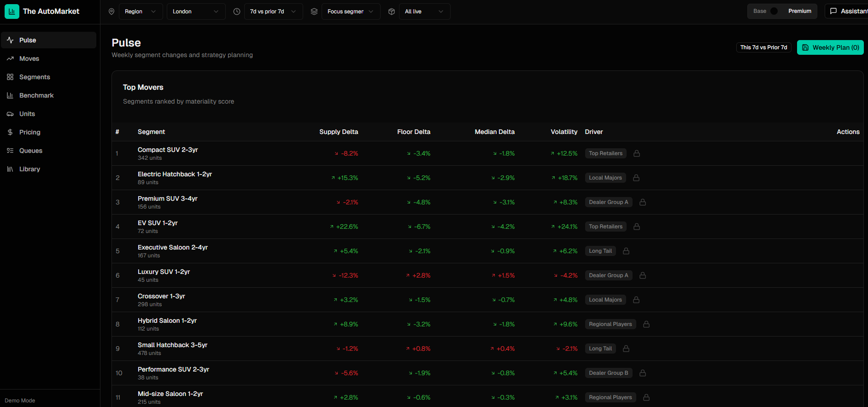Click the layers icon beside Focus segment

314,12
